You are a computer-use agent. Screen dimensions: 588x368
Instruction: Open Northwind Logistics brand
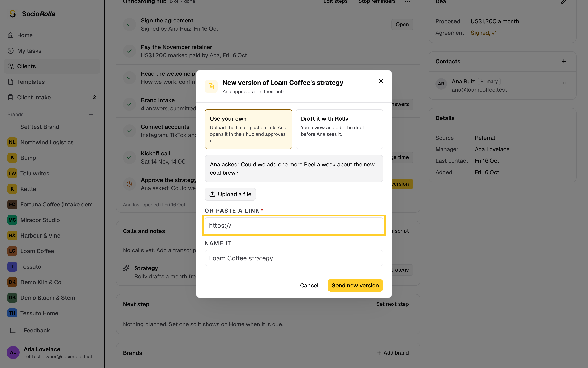[52, 142]
